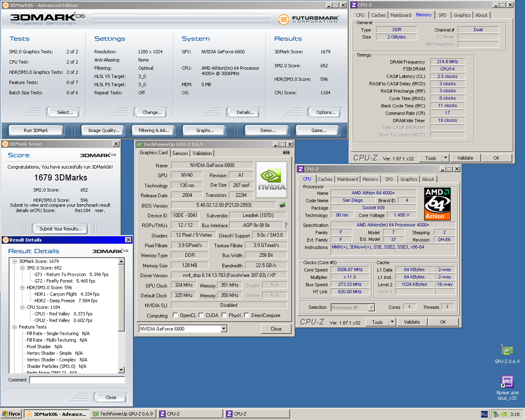Click the AMD Athlon 64 logo

[x=437, y=204]
